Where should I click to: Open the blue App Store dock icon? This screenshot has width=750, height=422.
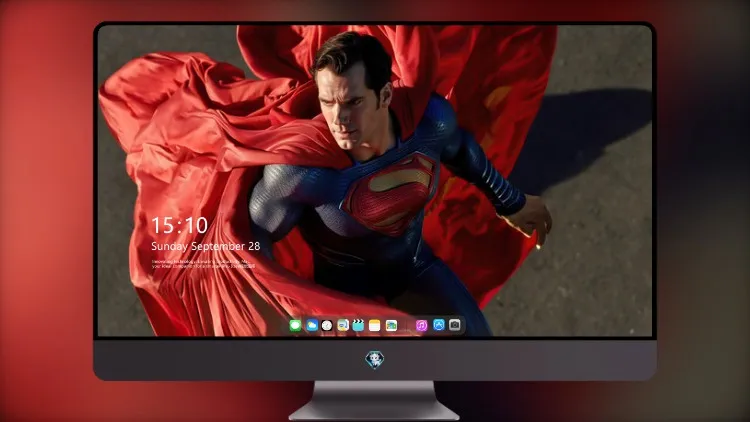click(x=439, y=325)
